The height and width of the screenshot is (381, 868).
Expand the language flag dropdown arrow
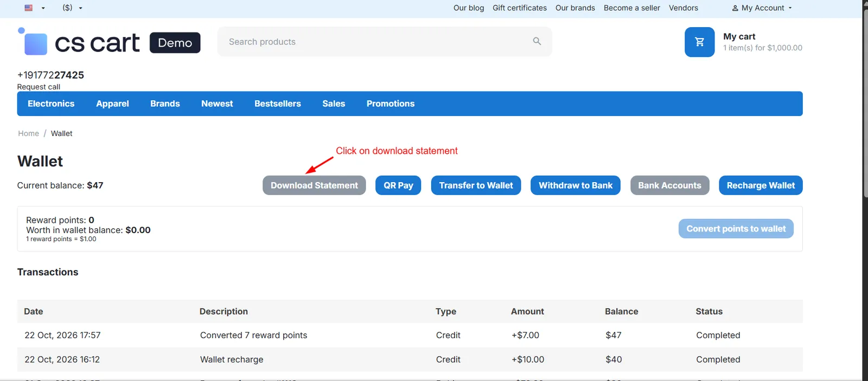[x=43, y=8]
